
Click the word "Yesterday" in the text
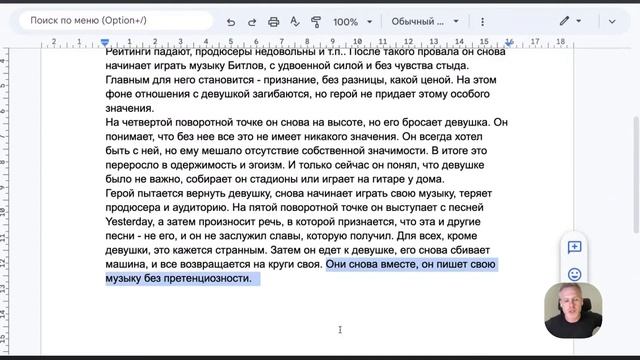coord(129,222)
